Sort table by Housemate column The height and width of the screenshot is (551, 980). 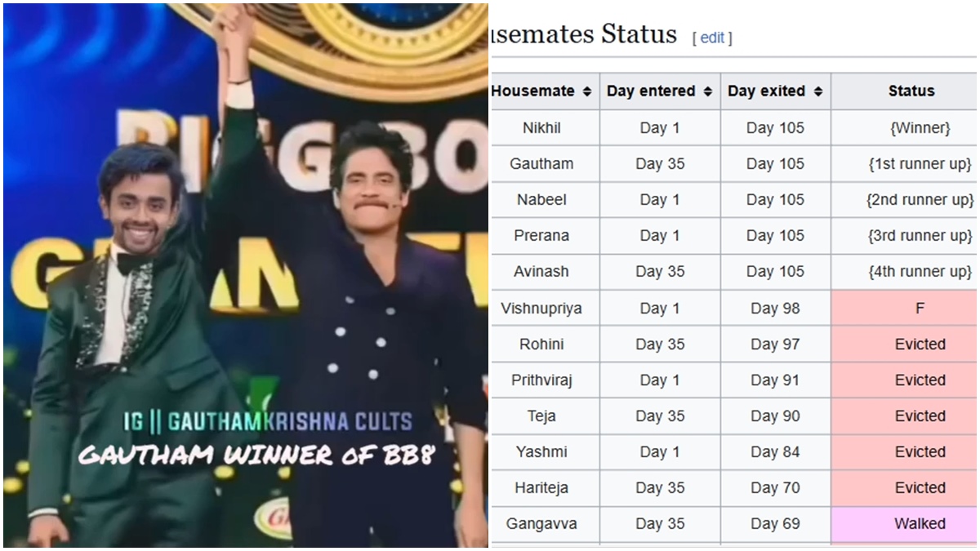coord(586,92)
